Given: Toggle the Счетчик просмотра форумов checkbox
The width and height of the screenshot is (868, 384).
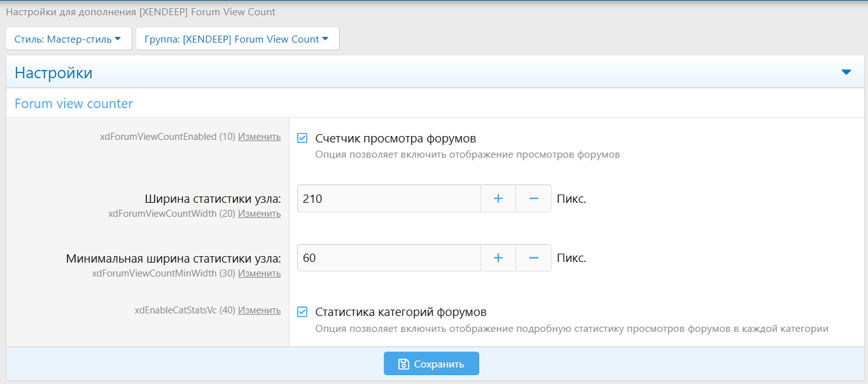Looking at the screenshot, I should point(303,139).
